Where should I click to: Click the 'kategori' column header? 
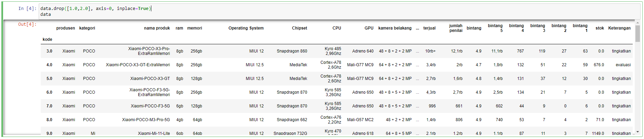pos(87,28)
